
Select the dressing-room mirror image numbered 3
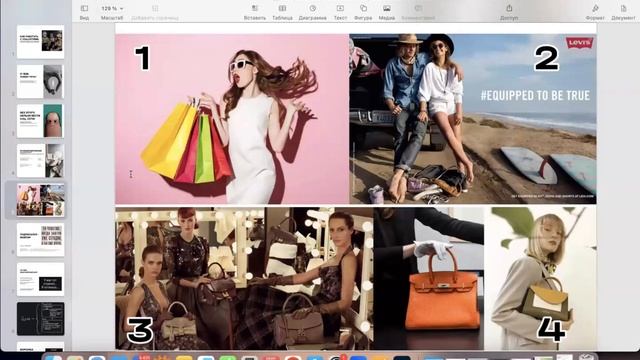click(244, 278)
